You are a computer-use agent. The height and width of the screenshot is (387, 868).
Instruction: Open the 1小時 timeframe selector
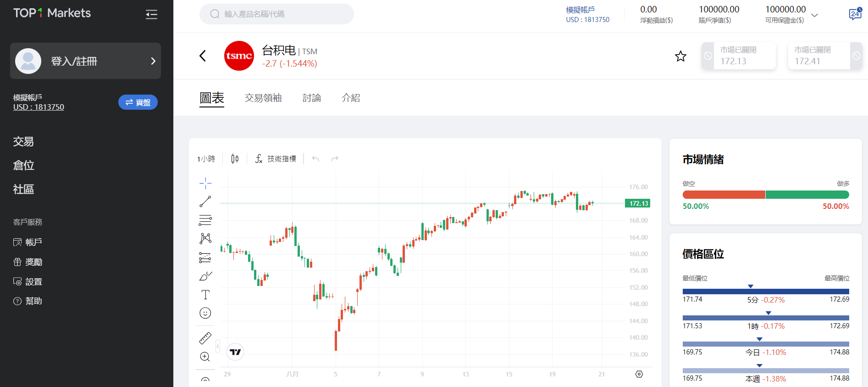click(206, 159)
